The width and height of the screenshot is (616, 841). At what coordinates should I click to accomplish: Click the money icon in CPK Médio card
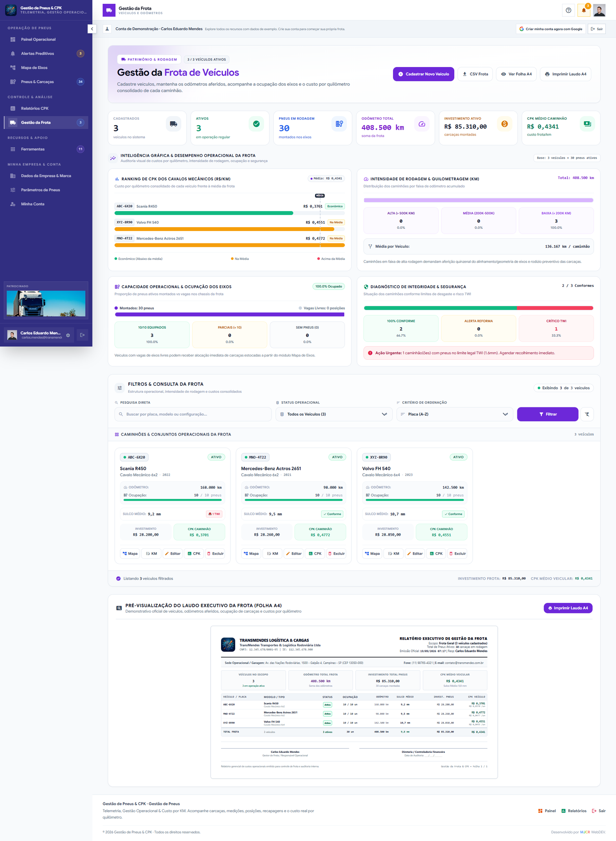coord(588,124)
